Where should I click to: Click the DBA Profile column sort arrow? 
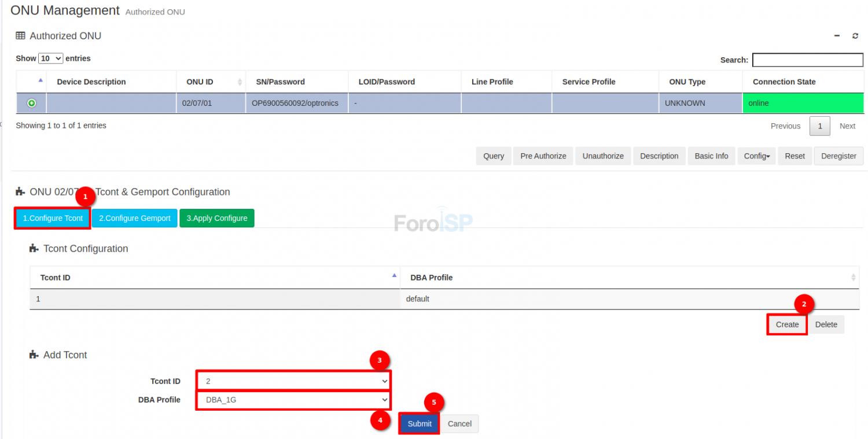pyautogui.click(x=853, y=278)
